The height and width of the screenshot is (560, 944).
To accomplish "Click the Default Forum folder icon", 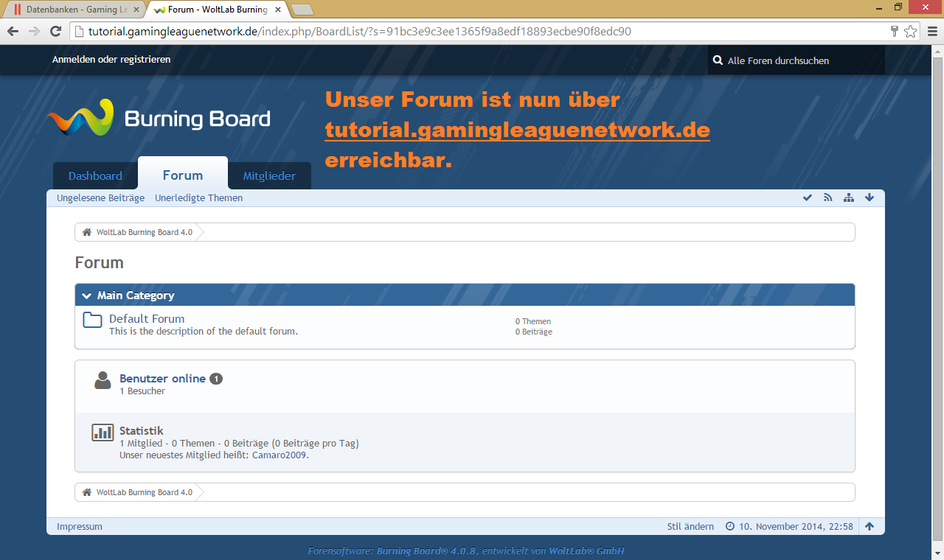I will tap(92, 320).
